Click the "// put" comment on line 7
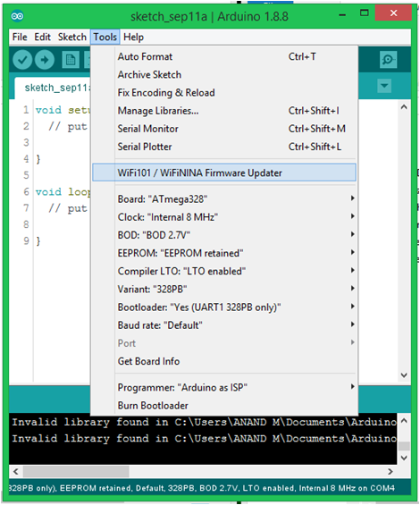This screenshot has height=505, width=420. 68,208
